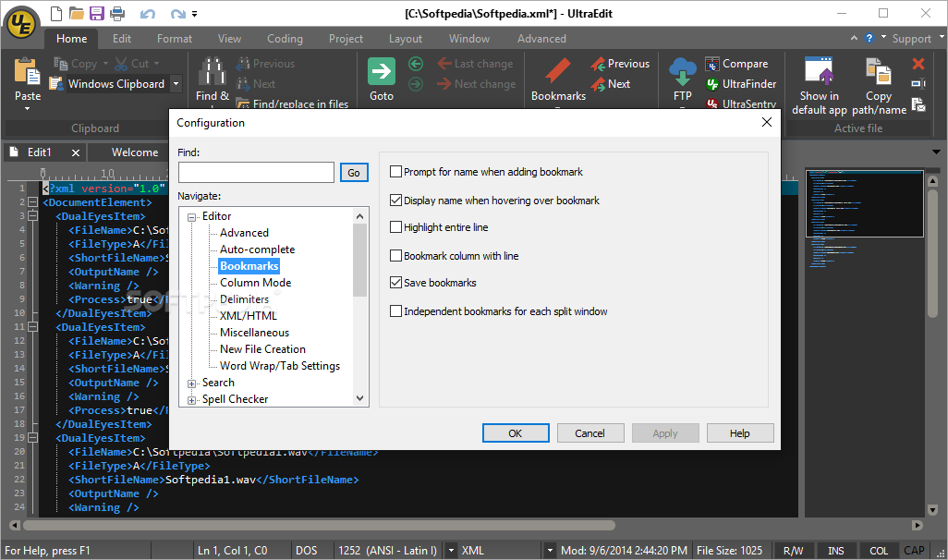Click the document minimap thumbnail
The width and height of the screenshot is (948, 560).
[865, 203]
